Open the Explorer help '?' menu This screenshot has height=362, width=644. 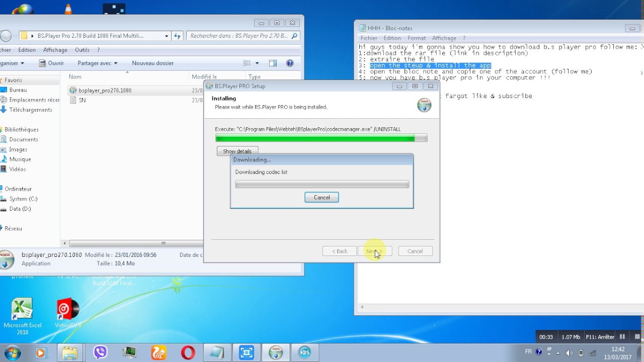point(98,50)
